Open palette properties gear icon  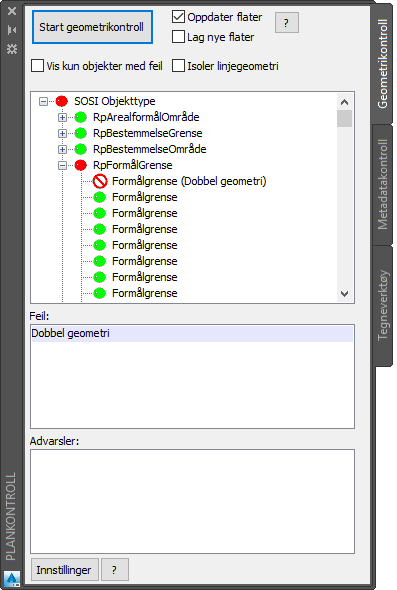[x=12, y=49]
